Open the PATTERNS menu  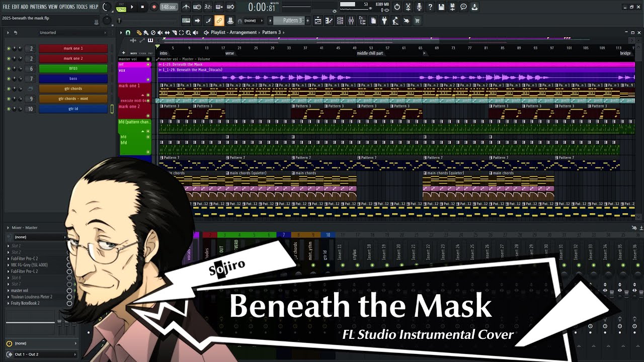[38, 7]
